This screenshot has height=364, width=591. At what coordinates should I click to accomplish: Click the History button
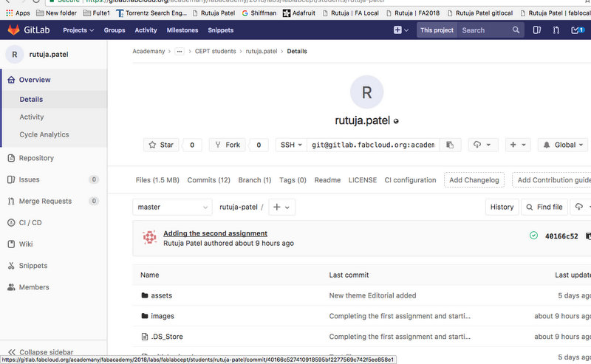coord(502,207)
